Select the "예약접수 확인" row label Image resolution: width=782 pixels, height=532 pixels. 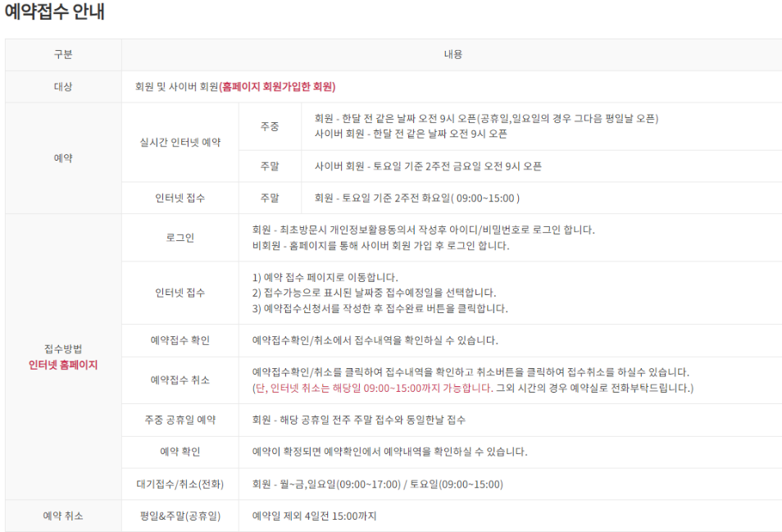tap(180, 340)
